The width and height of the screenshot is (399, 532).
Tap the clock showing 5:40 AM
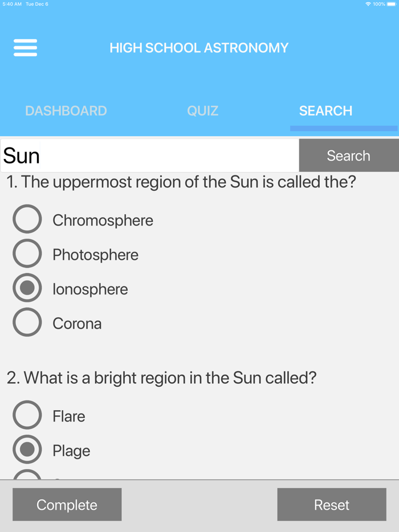coord(12,3)
